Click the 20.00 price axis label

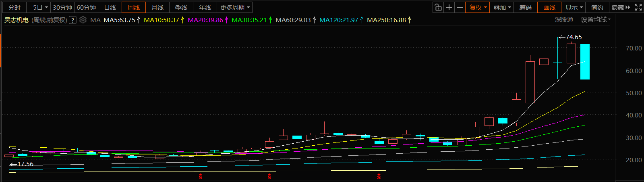(634, 160)
